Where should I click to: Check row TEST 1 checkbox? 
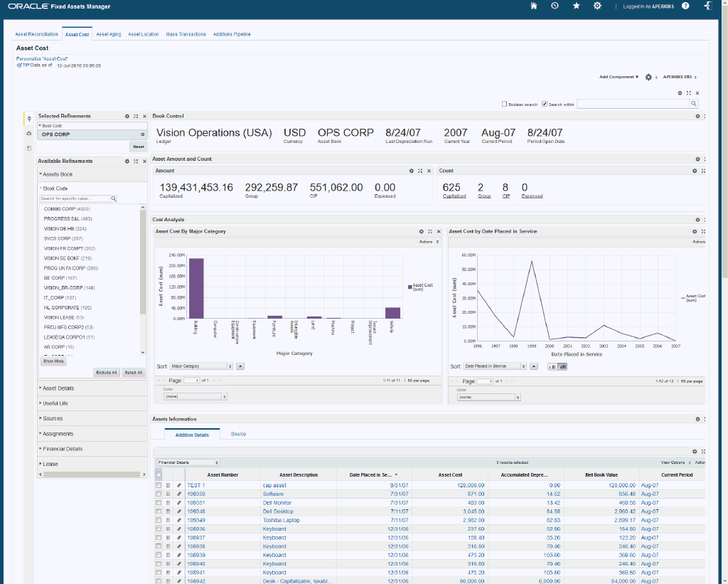pos(159,485)
